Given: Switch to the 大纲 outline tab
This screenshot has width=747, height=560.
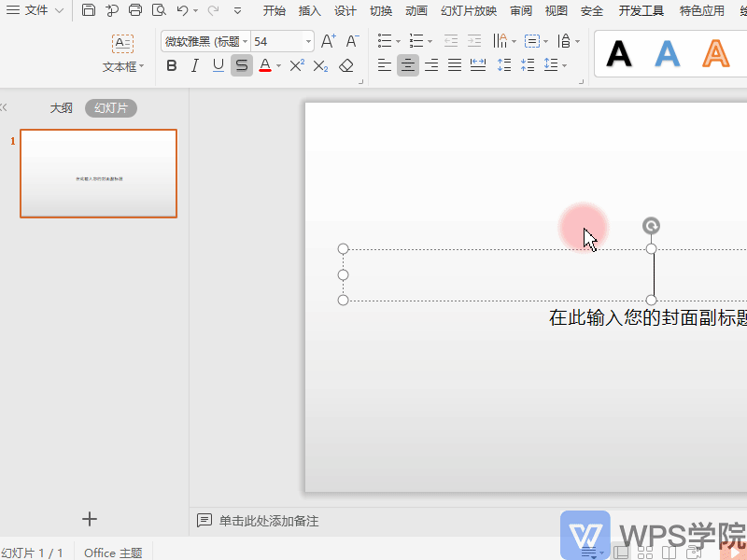Looking at the screenshot, I should [62, 107].
